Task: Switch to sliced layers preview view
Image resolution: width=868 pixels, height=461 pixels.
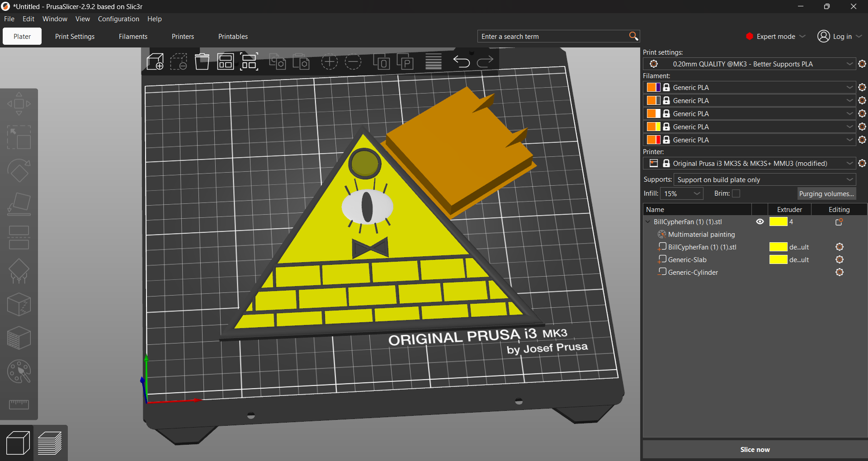Action: [x=50, y=443]
